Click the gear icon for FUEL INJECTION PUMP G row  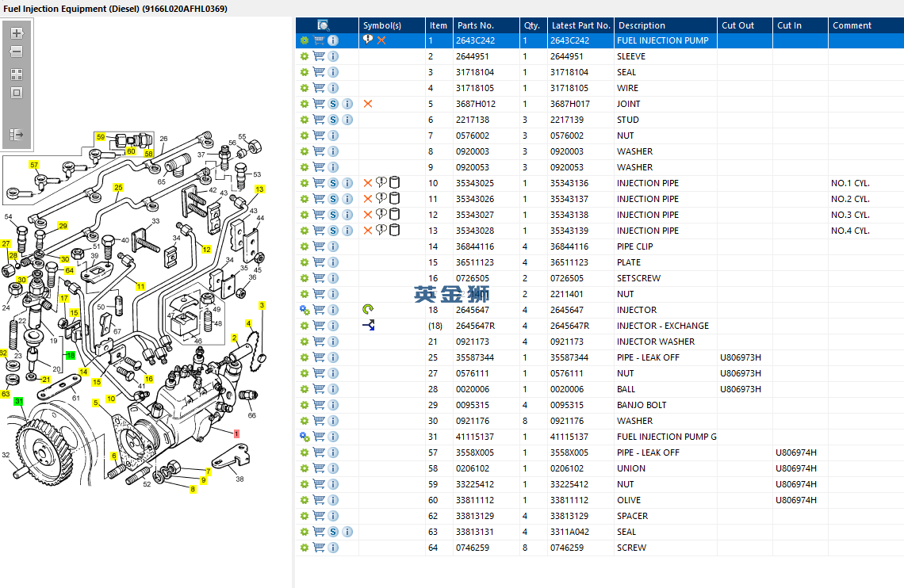pos(305,437)
